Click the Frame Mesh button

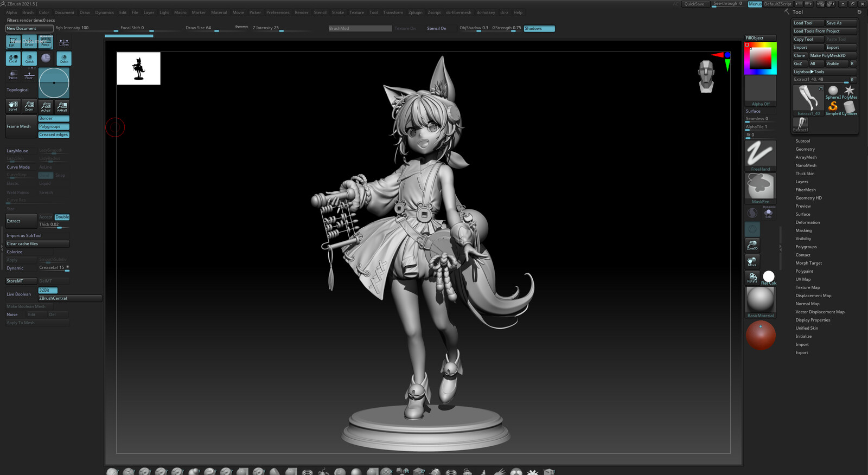(x=21, y=126)
